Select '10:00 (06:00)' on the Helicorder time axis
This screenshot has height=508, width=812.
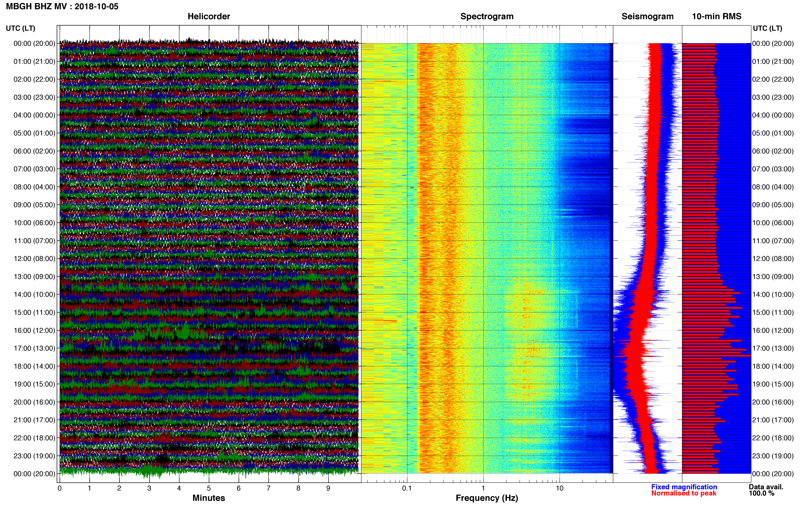tap(34, 223)
